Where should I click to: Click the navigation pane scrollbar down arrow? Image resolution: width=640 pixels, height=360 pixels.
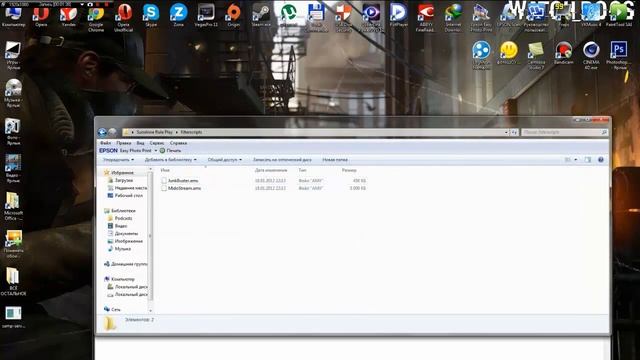[150, 311]
